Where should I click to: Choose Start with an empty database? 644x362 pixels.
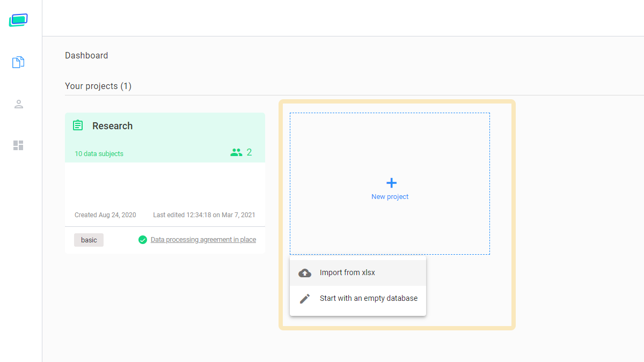[x=368, y=298]
